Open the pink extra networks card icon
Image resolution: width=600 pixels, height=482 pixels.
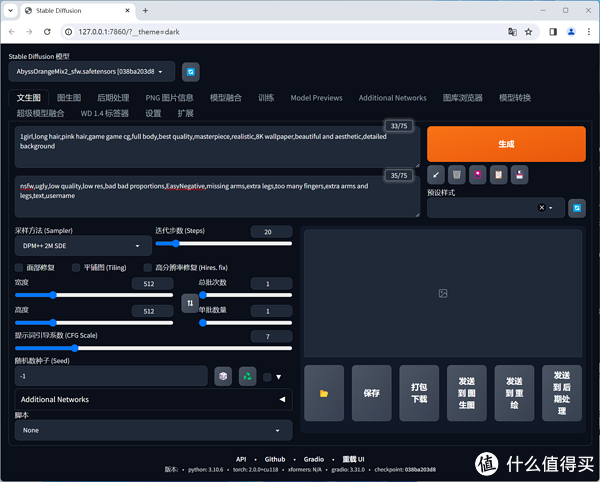tap(478, 175)
